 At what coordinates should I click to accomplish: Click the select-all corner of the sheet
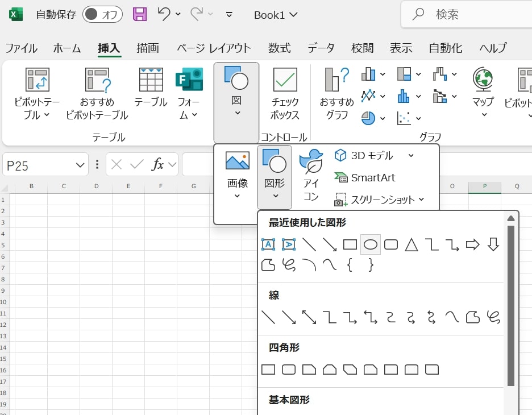click(x=5, y=188)
